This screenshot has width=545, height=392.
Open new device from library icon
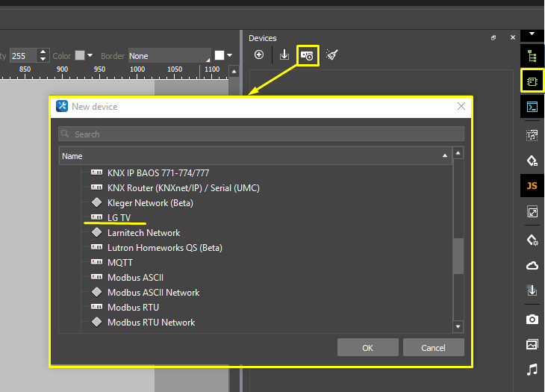pyautogui.click(x=308, y=55)
